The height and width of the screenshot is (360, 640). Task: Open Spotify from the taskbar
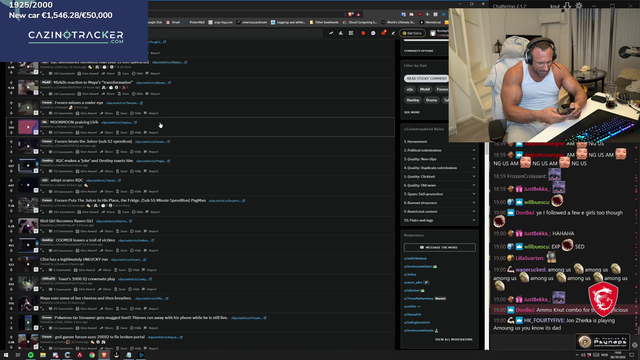(31, 355)
